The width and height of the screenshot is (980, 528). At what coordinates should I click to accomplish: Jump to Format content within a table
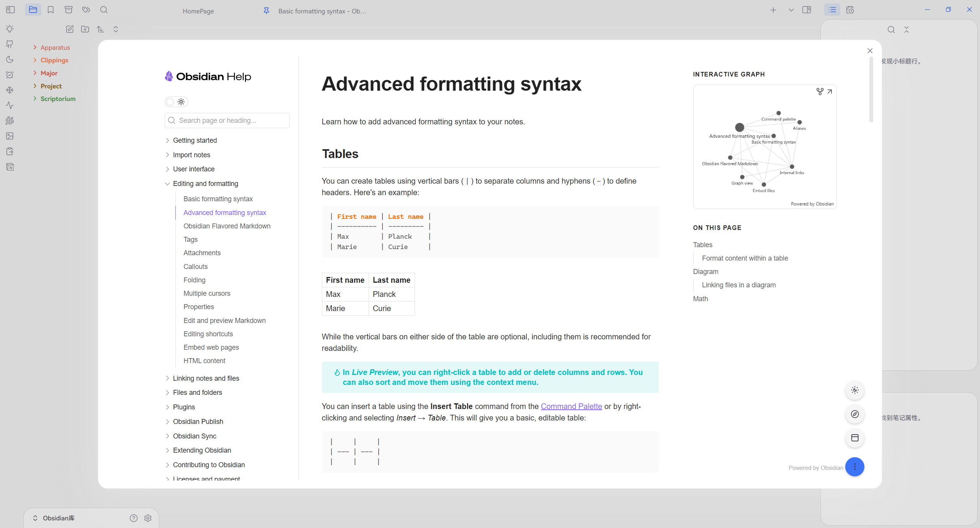(x=745, y=258)
